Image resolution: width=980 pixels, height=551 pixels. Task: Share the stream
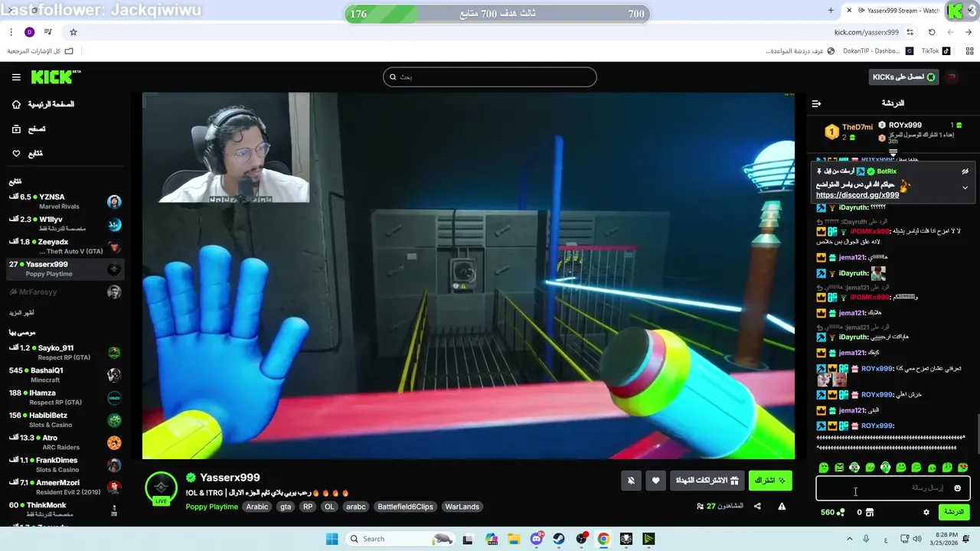[x=757, y=507]
